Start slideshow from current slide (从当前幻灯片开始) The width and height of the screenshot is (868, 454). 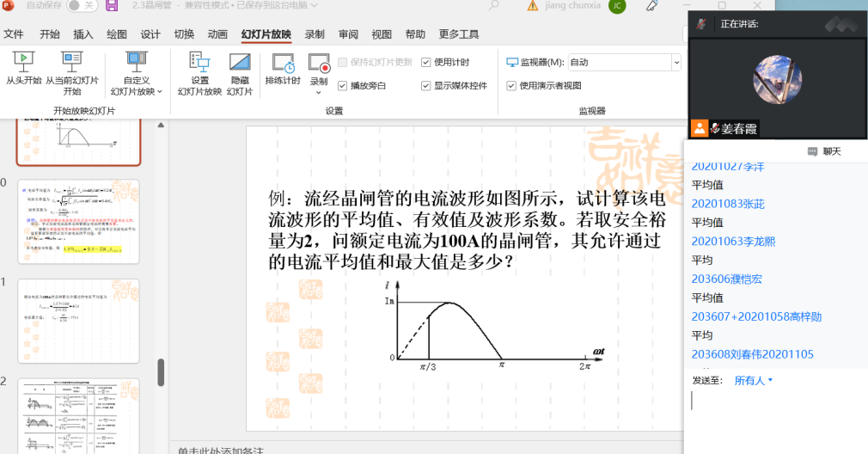point(72,62)
